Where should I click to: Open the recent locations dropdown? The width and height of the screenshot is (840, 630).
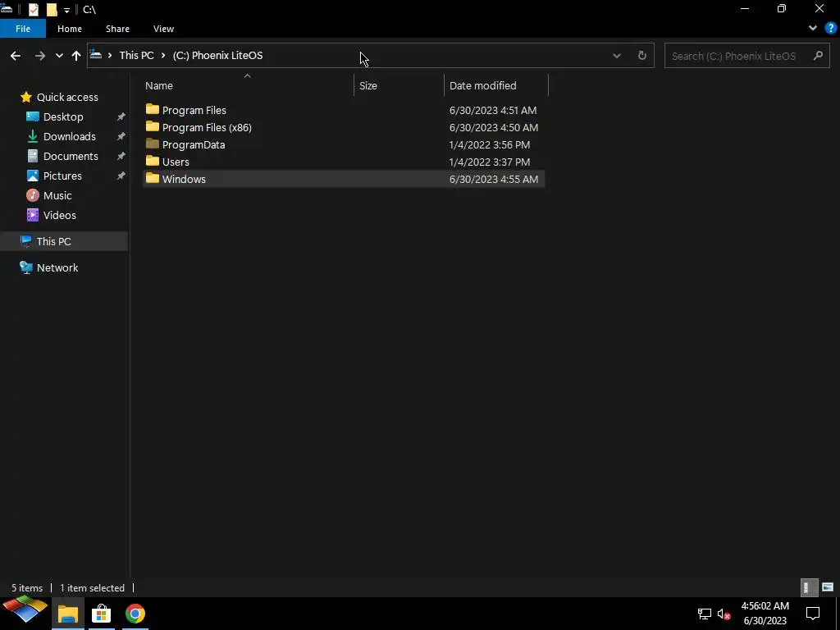point(59,56)
